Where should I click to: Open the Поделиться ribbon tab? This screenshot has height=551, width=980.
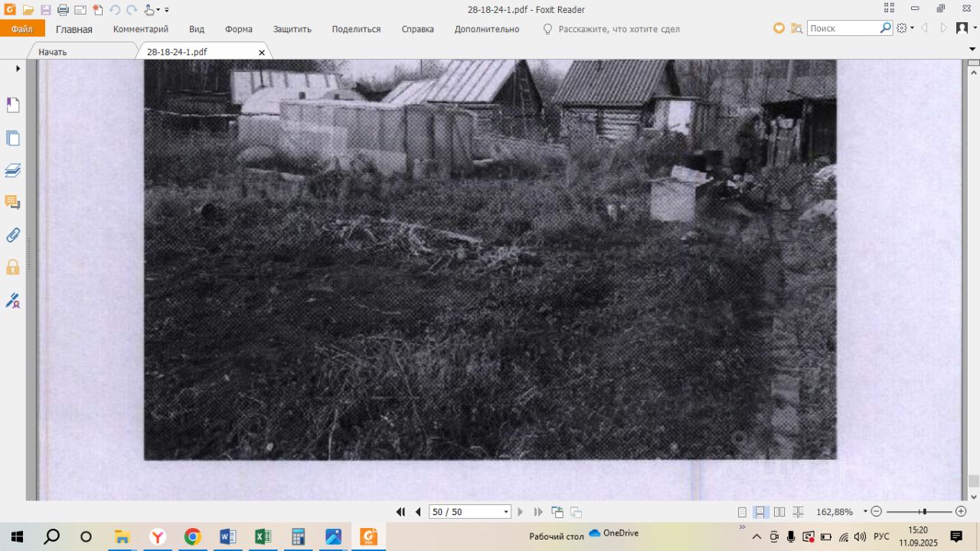[x=356, y=29]
